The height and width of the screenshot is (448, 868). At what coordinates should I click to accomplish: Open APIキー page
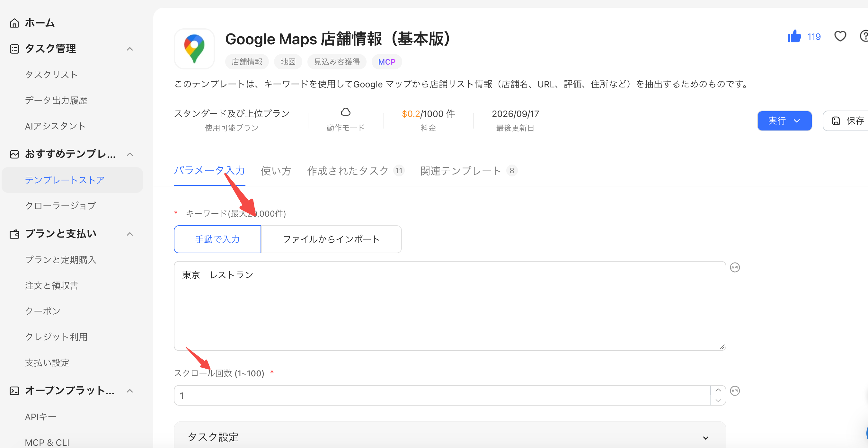(x=40, y=417)
